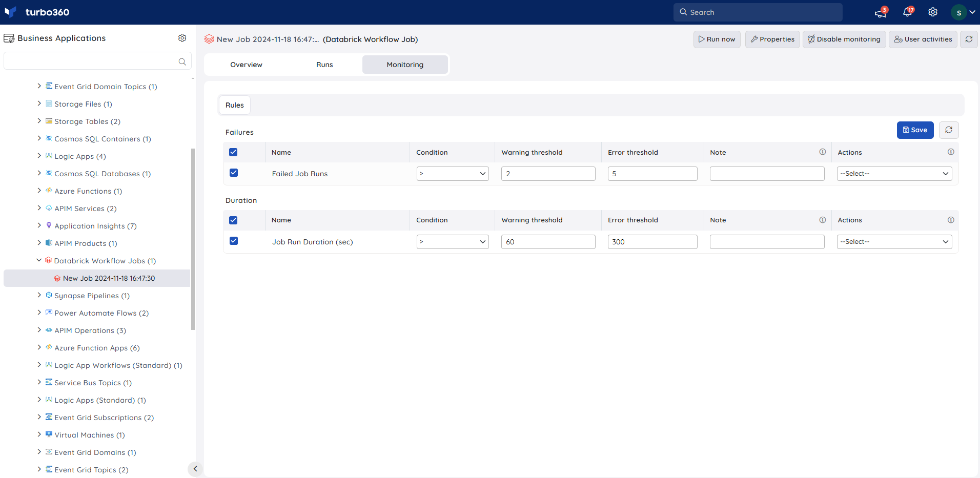The image size is (980, 478).
Task: Click the Virtual Machines icon
Action: click(x=49, y=434)
